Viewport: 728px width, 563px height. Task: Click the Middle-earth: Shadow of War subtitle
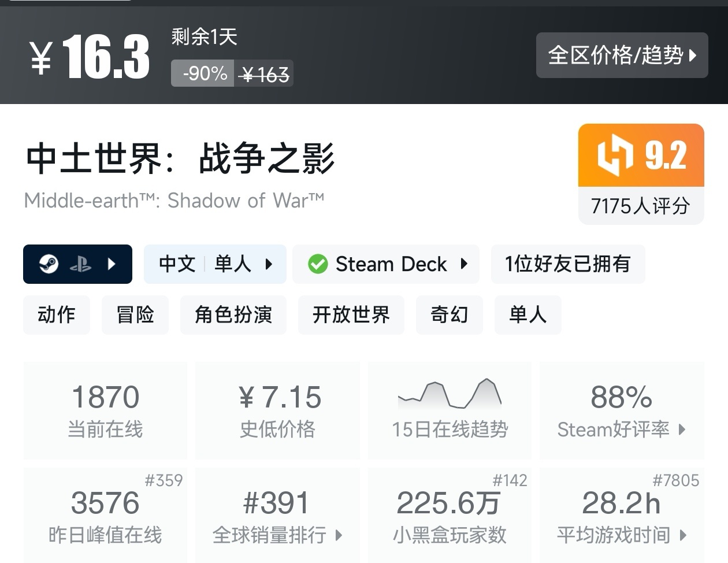click(174, 201)
